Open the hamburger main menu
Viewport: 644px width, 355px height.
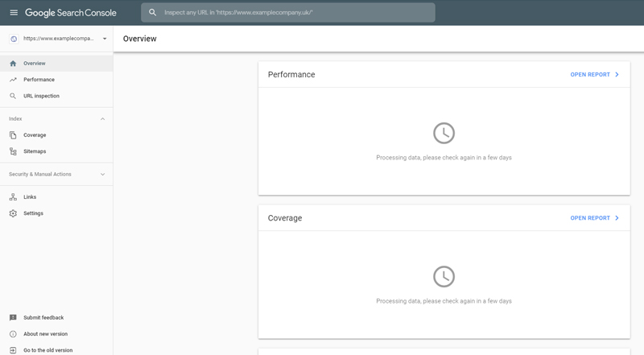point(14,12)
